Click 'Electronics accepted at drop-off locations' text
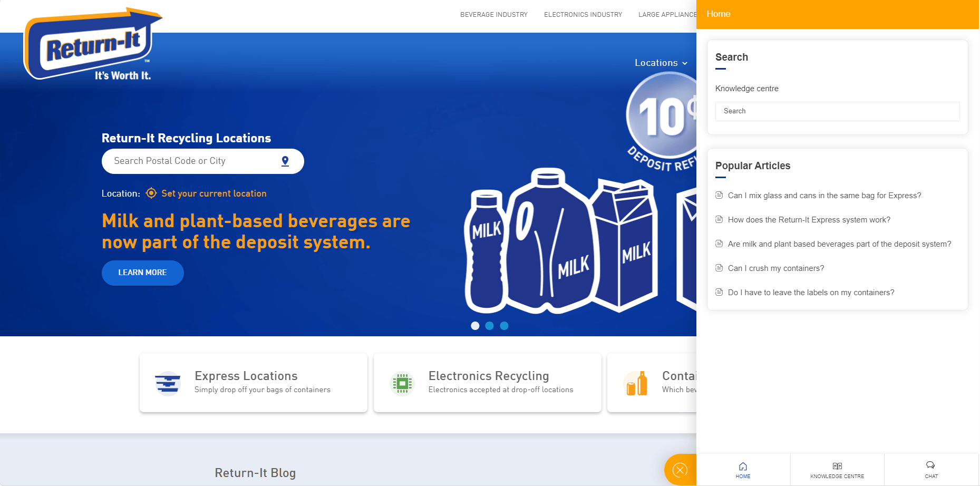The width and height of the screenshot is (980, 486). tap(501, 390)
